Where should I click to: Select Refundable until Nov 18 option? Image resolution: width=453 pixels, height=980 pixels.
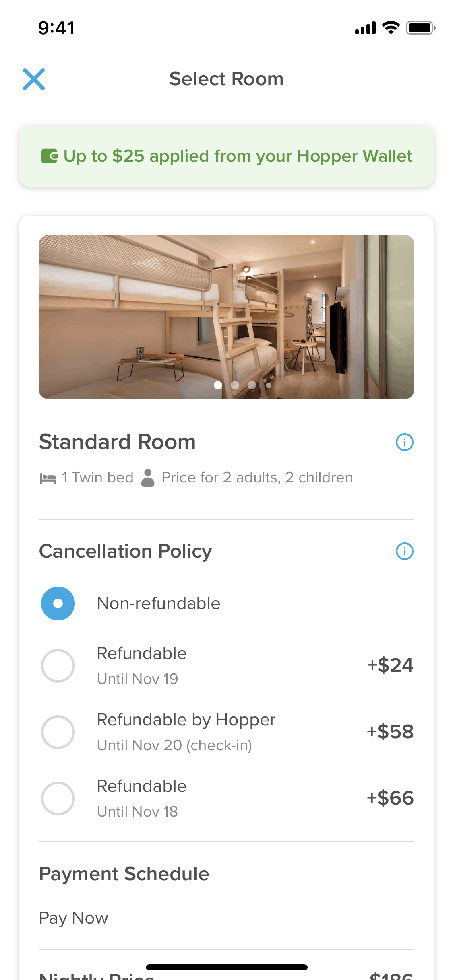click(58, 799)
